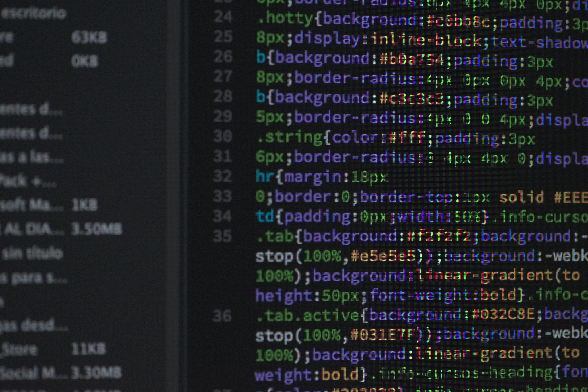This screenshot has width=588, height=392.
Task: Click the hr selector on line 32
Action: 265,176
